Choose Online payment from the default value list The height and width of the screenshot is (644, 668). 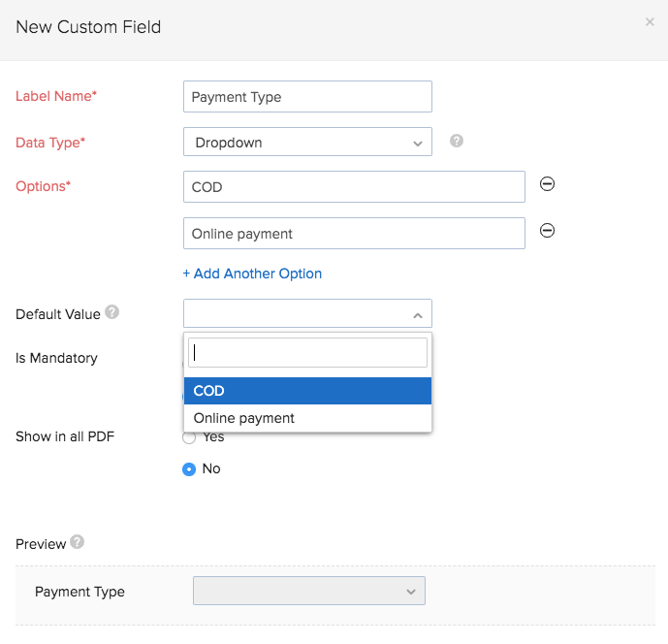click(307, 418)
